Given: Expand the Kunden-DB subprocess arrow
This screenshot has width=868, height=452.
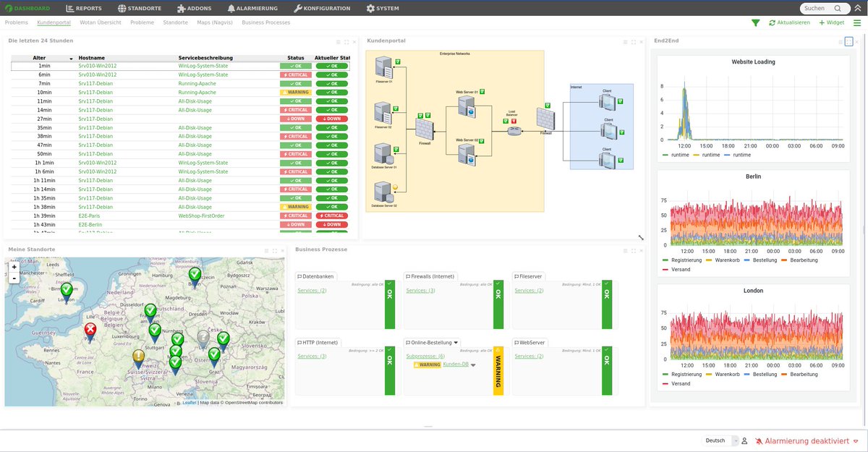Looking at the screenshot, I should click(x=473, y=365).
